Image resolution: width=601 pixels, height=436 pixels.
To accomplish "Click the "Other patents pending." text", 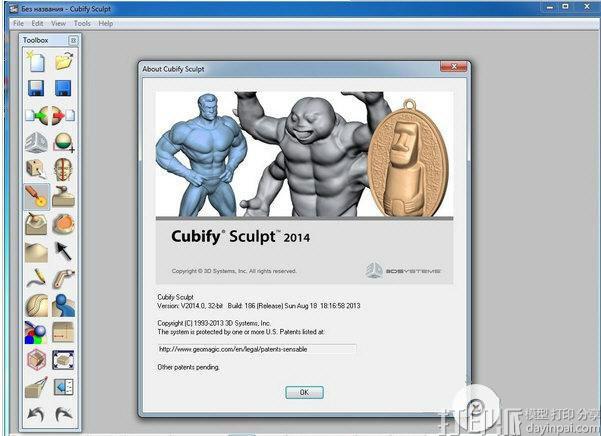I will (x=188, y=367).
